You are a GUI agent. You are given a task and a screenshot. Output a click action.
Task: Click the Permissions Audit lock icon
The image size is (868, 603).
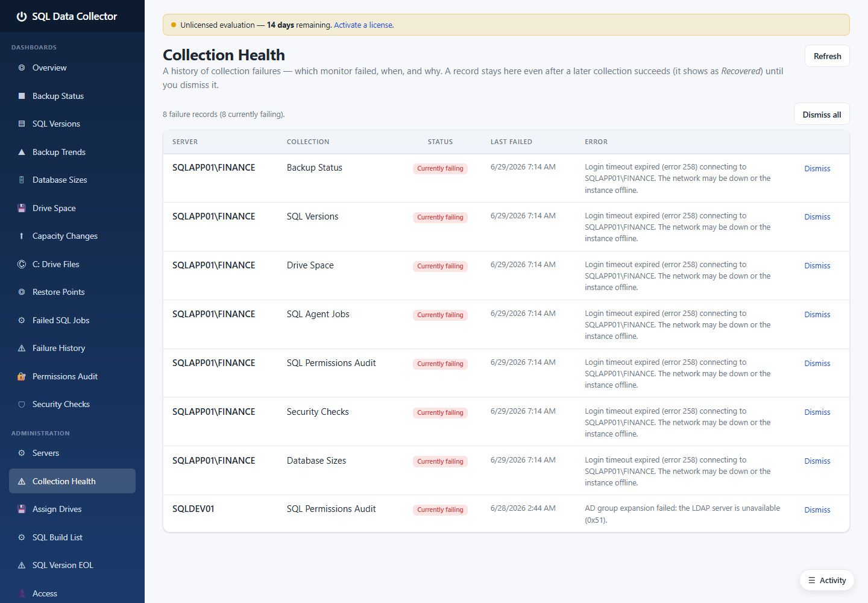[x=22, y=376]
